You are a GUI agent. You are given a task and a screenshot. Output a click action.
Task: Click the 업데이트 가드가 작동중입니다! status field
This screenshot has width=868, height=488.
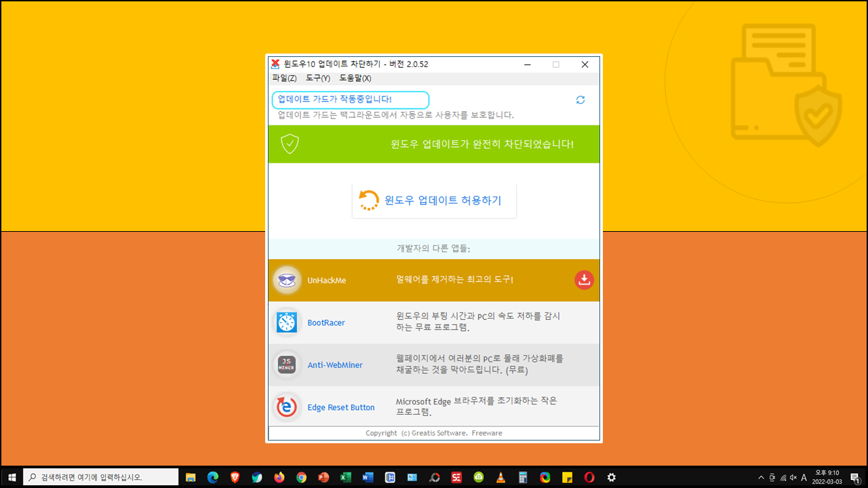click(x=351, y=100)
